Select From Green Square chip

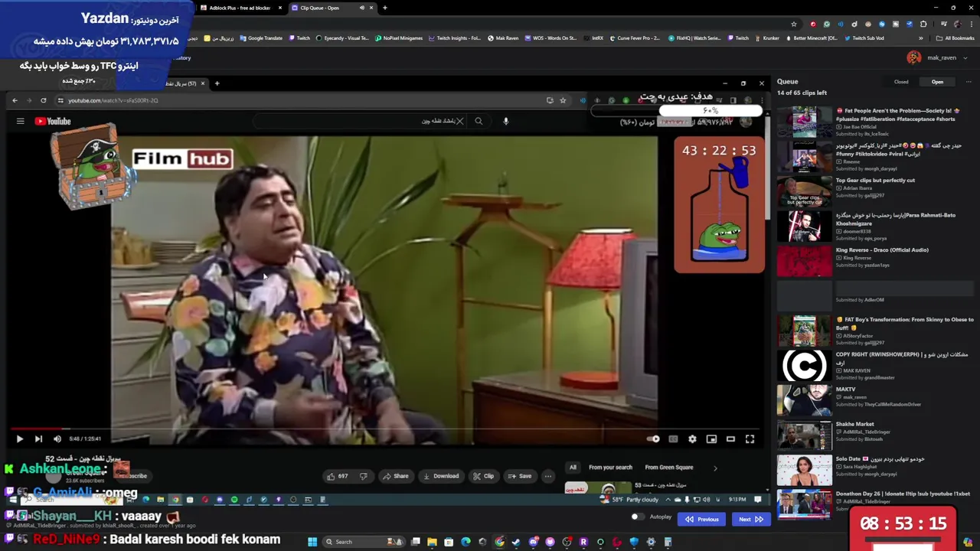click(669, 468)
